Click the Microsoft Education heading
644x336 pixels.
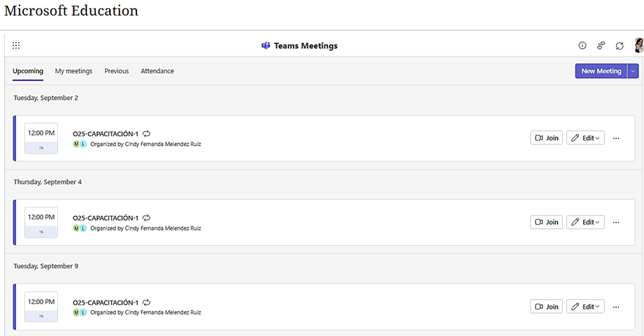click(x=71, y=10)
